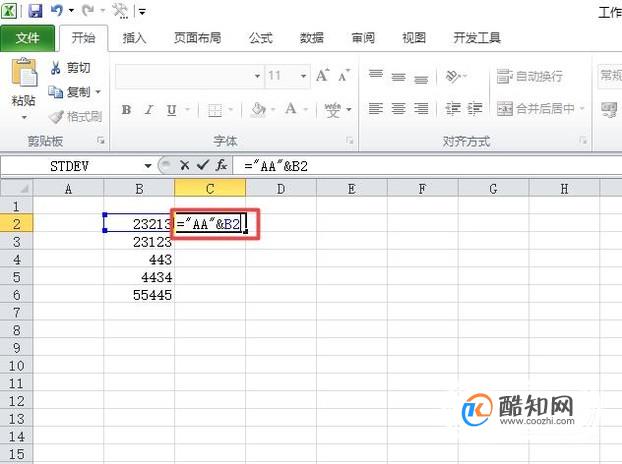Open the font size dropdown
622x464 pixels.
303,75
